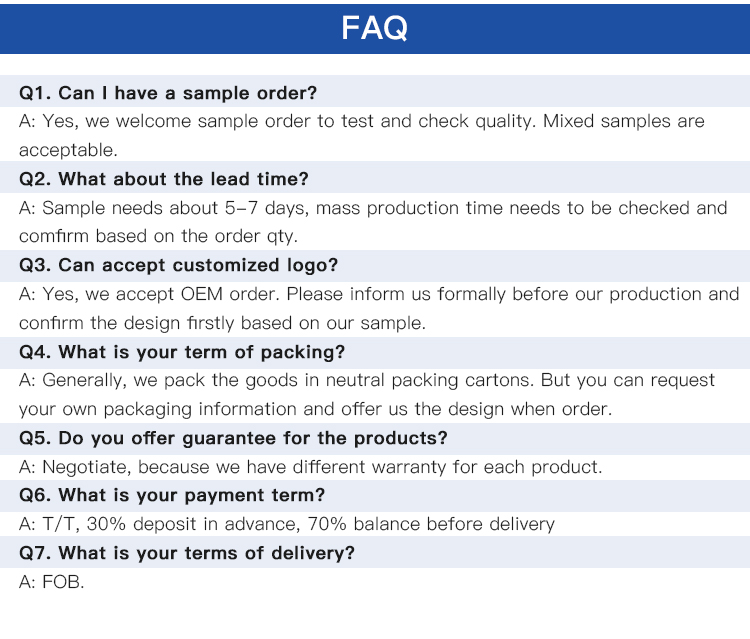The image size is (750, 639).
Task: Expand Q6 about payment term
Action: (172, 495)
